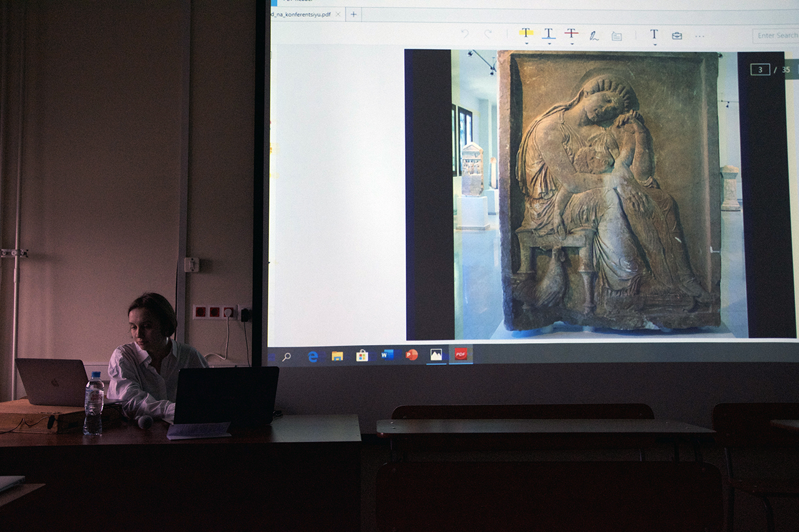Expand the Highlight tool color dropdown
The image size is (799, 532).
tap(526, 43)
